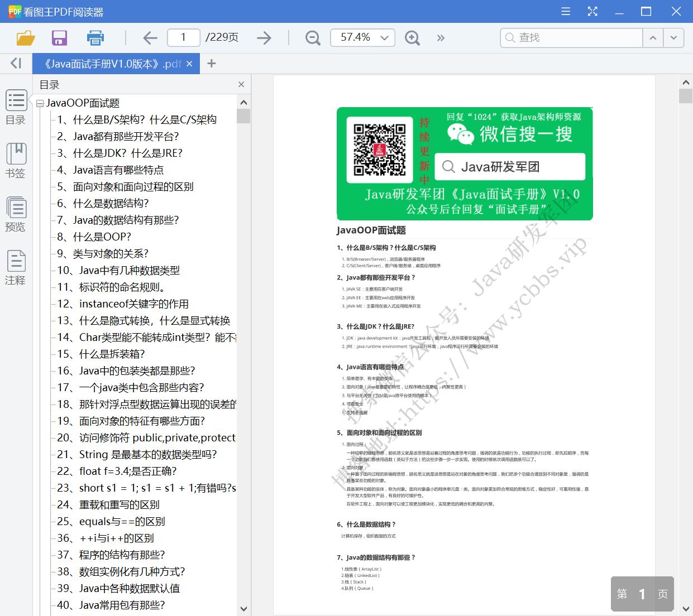Open the 书签 bookmarks sidebar tab
This screenshot has height=616, width=693.
click(16, 161)
